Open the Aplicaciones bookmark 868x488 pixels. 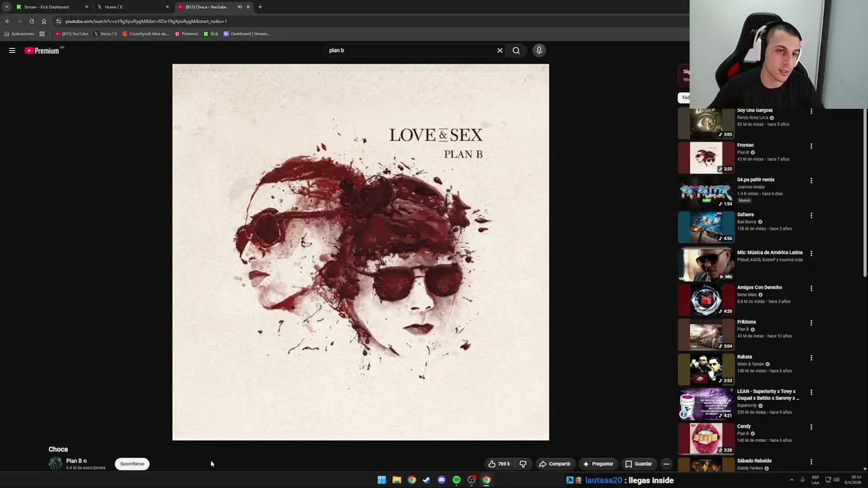19,34
